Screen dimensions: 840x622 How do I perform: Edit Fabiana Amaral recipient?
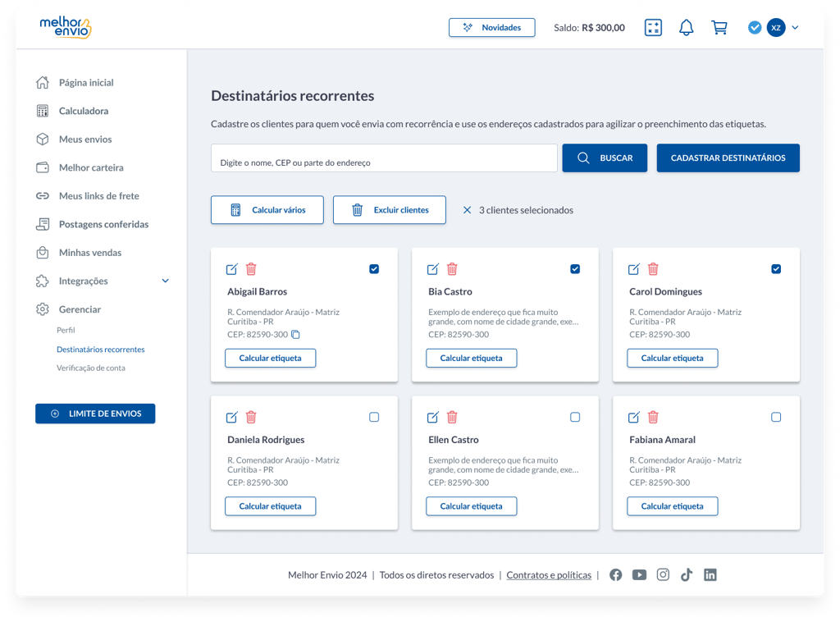[634, 417]
